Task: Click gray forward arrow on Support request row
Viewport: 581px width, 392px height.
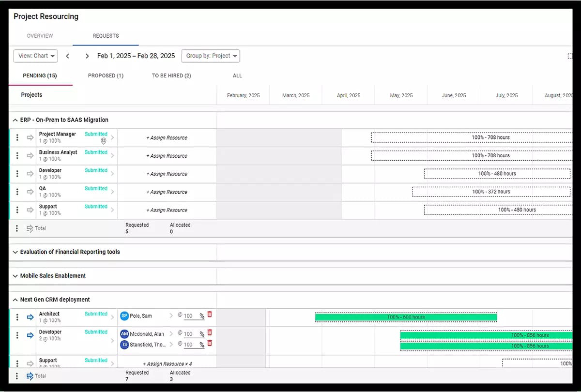Action: (30, 210)
